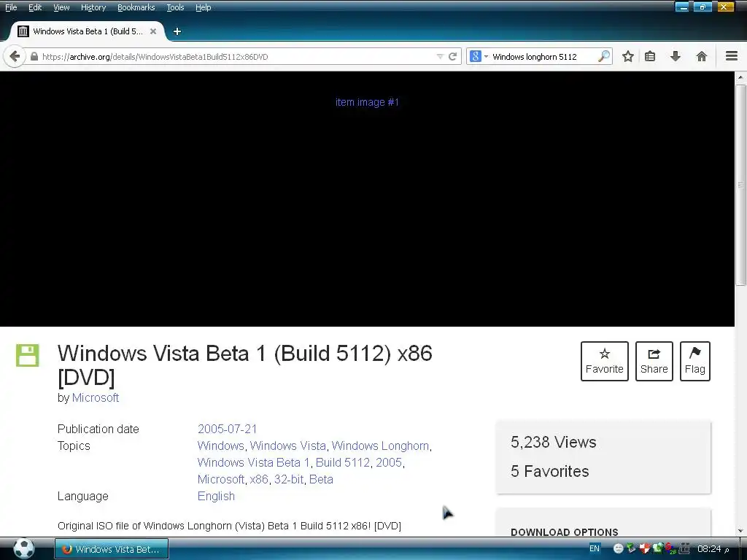Click the English language link
The height and width of the screenshot is (560, 747).
(x=216, y=496)
